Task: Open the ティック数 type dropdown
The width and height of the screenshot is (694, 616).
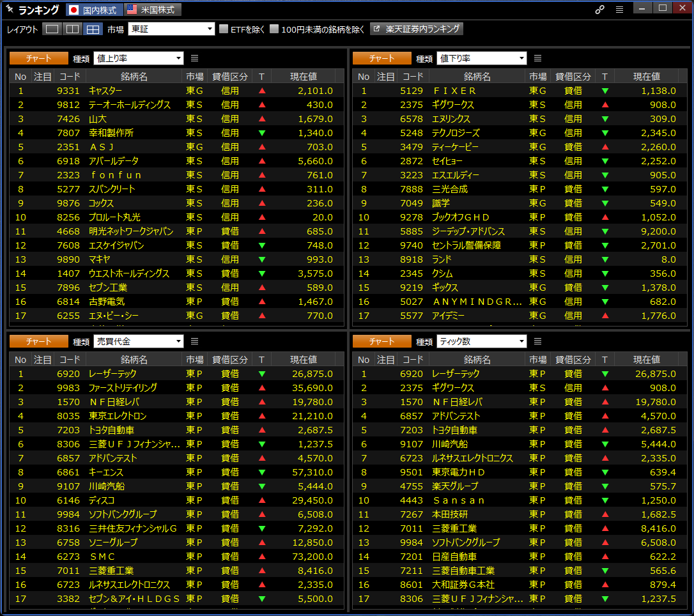Action: [482, 341]
